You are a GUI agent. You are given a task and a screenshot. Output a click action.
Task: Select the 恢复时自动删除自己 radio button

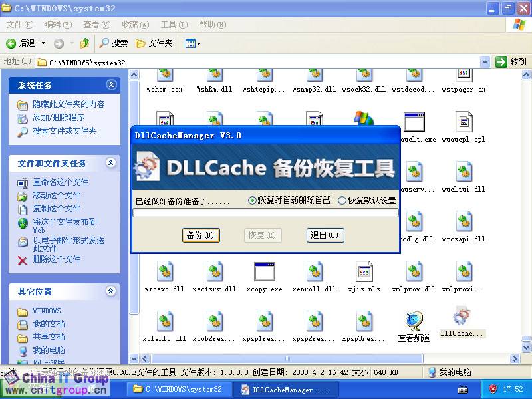click(x=252, y=201)
